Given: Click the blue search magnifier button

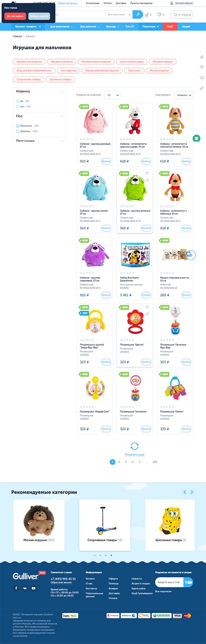Looking at the screenshot, I should click(138, 15).
